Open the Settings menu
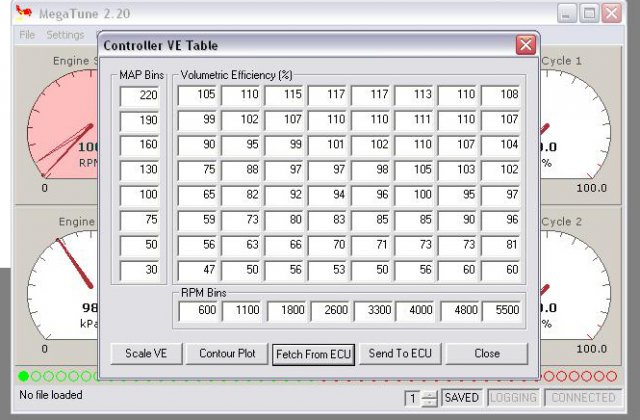This screenshot has height=420, width=640. (x=65, y=34)
